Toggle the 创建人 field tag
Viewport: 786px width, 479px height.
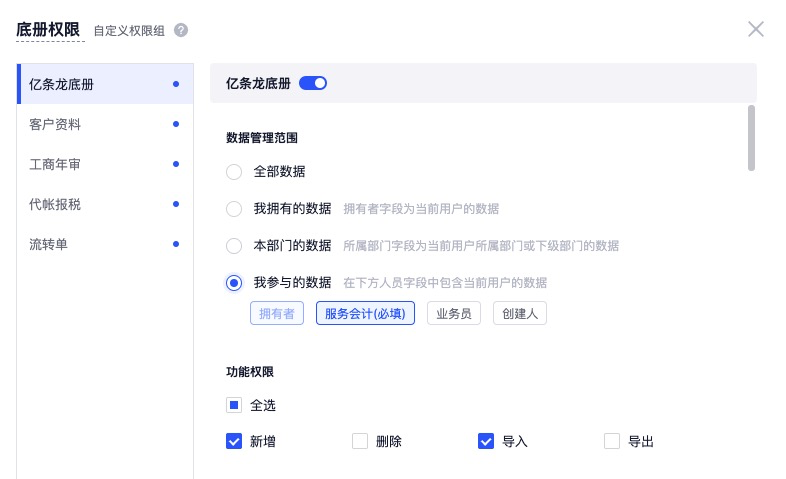pos(520,313)
